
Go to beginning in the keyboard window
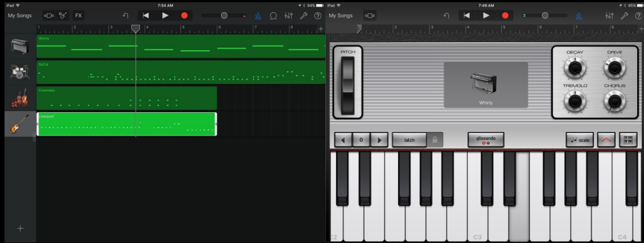[x=466, y=16]
